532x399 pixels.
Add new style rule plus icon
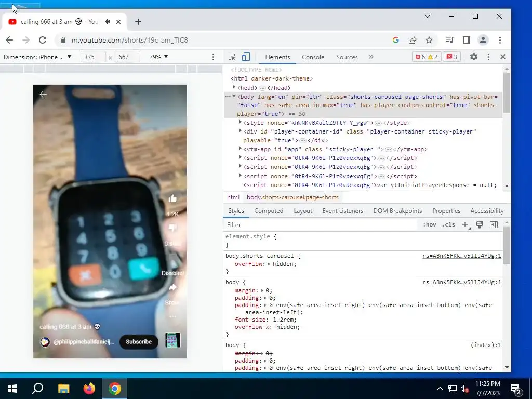(465, 224)
